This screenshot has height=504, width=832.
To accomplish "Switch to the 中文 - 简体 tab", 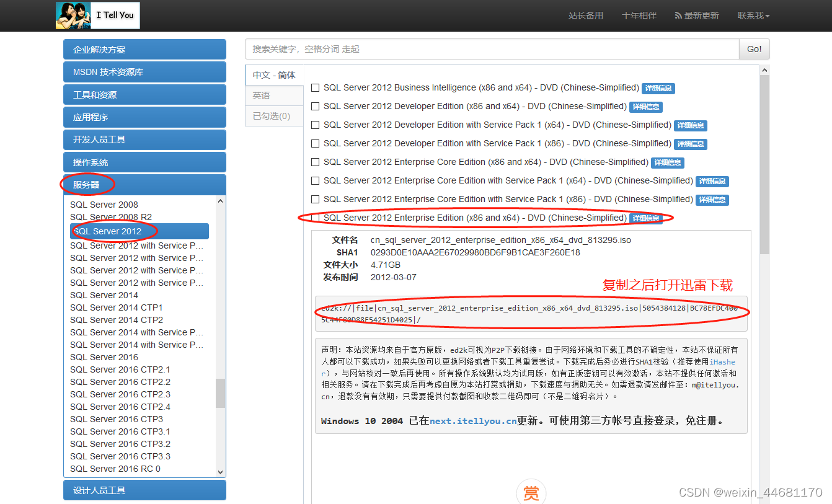I will pyautogui.click(x=274, y=75).
